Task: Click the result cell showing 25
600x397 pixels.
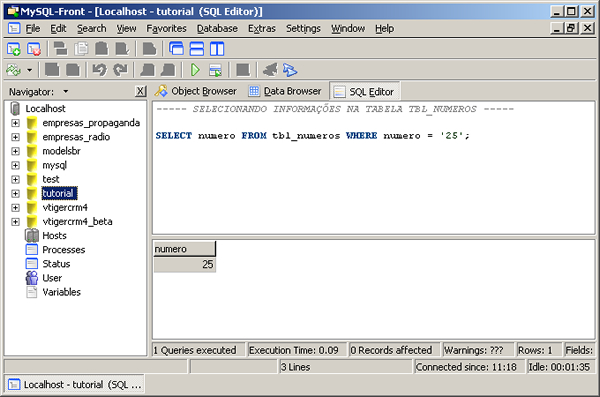Action: coord(184,265)
